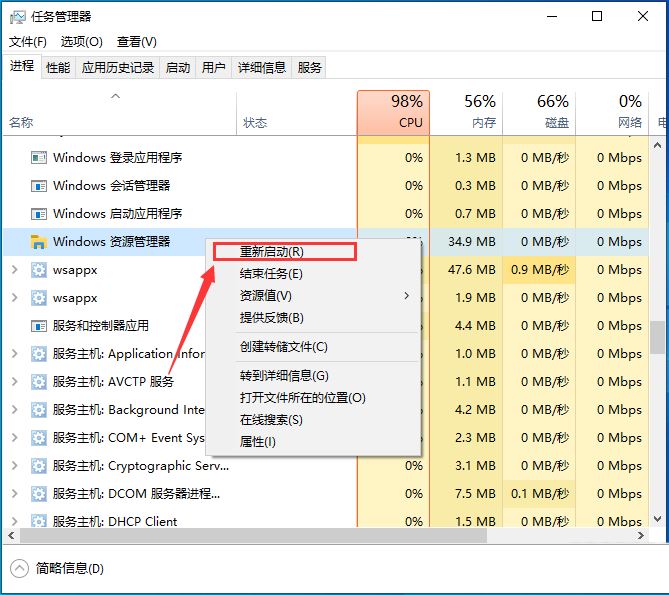Switch to the 服务 tab

pyautogui.click(x=309, y=67)
